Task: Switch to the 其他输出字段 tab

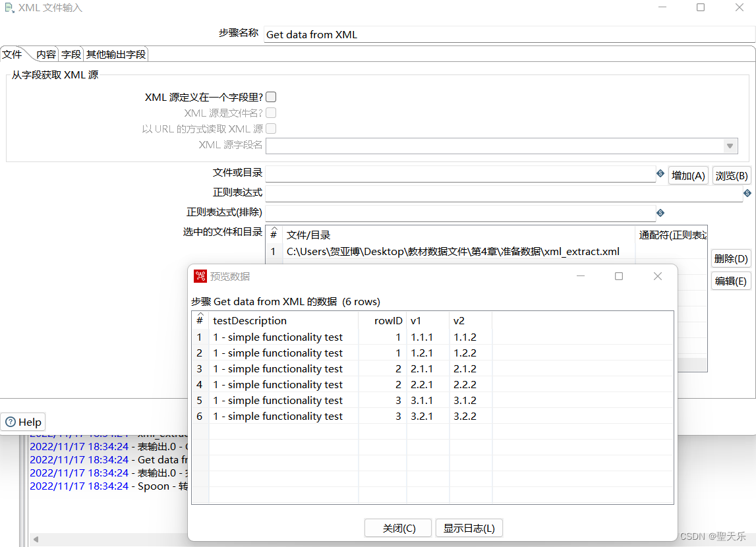Action: [x=115, y=55]
